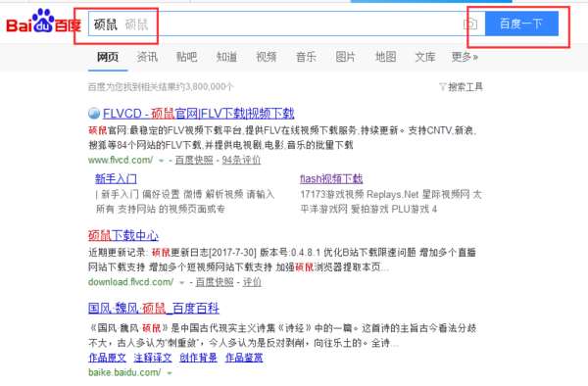This screenshot has width=588, height=386.
Task: Open image search camera icon
Action: tap(470, 24)
